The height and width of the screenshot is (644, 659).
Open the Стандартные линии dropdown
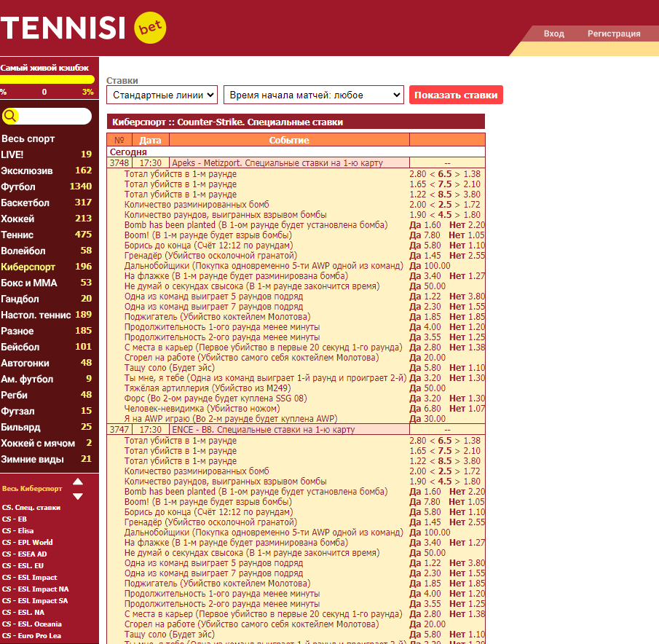click(162, 95)
